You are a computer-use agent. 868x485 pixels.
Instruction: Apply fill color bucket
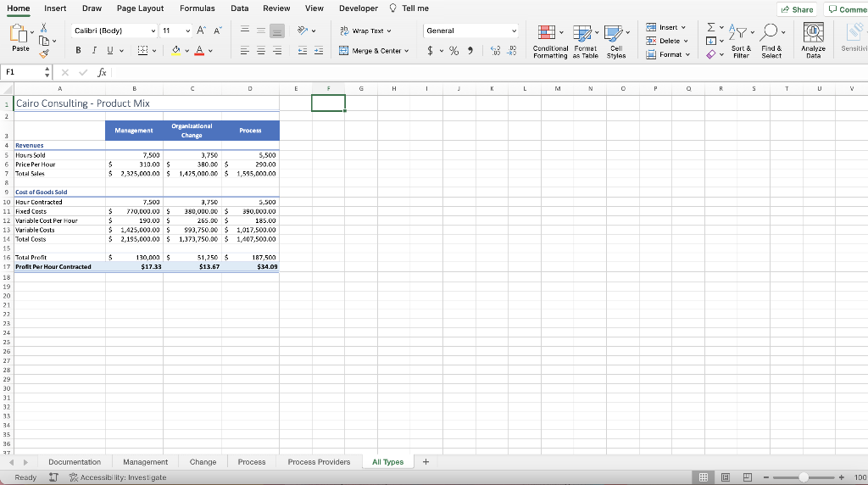tap(176, 50)
